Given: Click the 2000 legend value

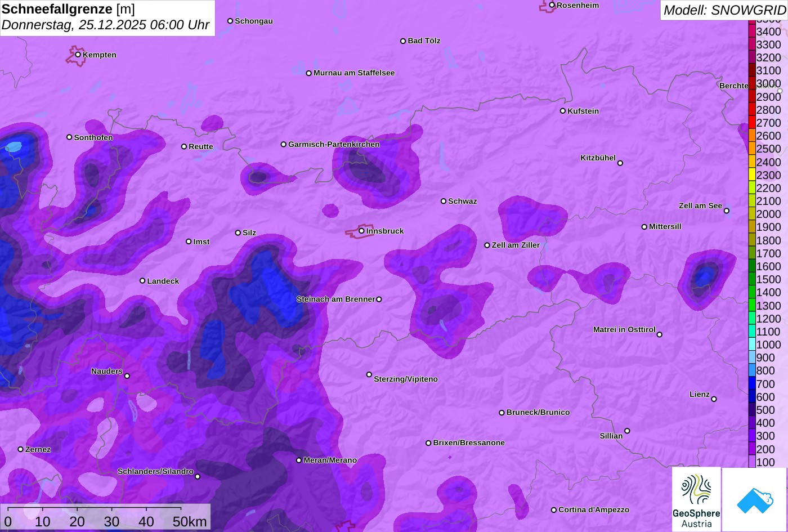Looking at the screenshot, I should pyautogui.click(x=768, y=214).
